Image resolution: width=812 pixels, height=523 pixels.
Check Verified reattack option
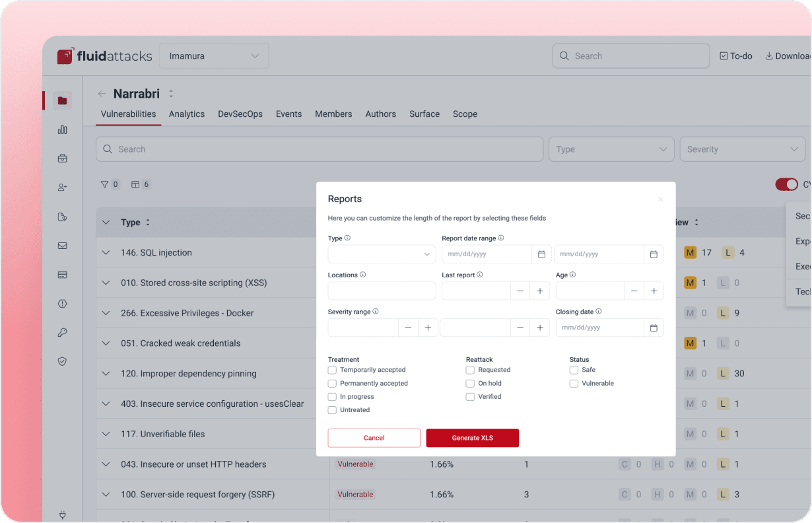pyautogui.click(x=470, y=397)
